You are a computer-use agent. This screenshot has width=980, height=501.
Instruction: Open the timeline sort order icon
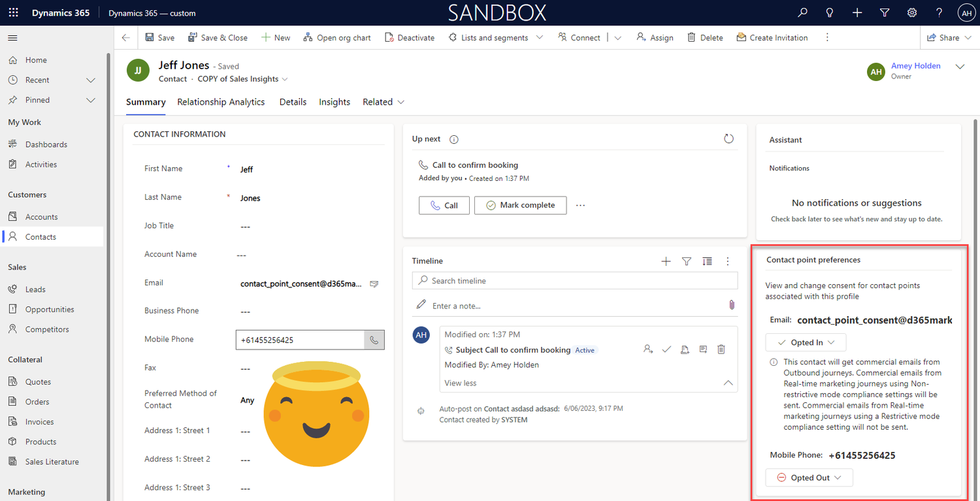tap(707, 261)
